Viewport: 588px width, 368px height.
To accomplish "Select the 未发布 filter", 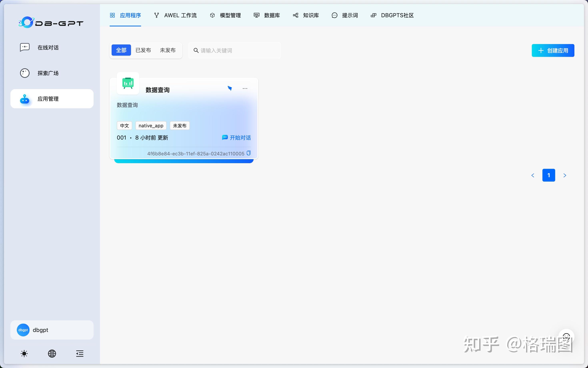I will pyautogui.click(x=167, y=50).
